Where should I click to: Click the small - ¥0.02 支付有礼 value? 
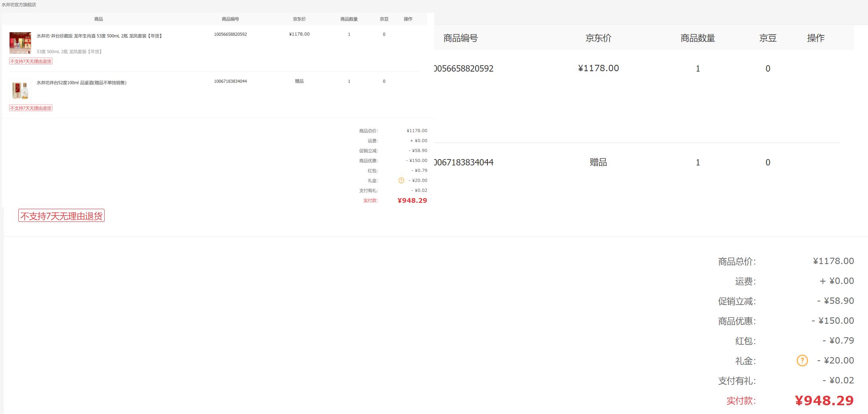(x=419, y=190)
